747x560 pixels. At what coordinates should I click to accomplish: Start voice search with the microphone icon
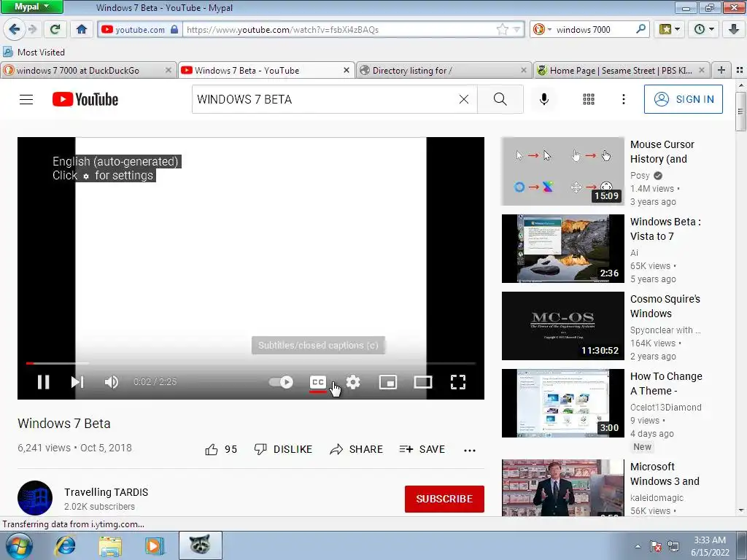[x=543, y=99]
